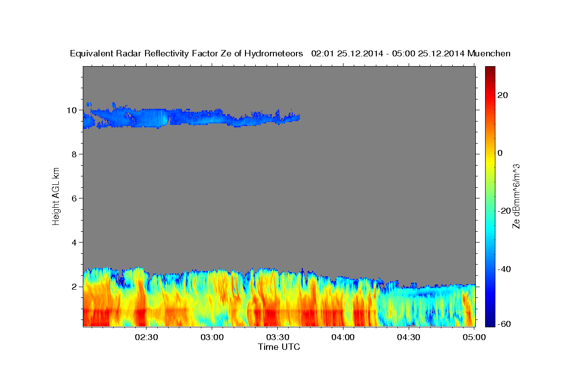This screenshot has width=588, height=392.
Task: Click time axis label '04:00'
Action: (343, 337)
